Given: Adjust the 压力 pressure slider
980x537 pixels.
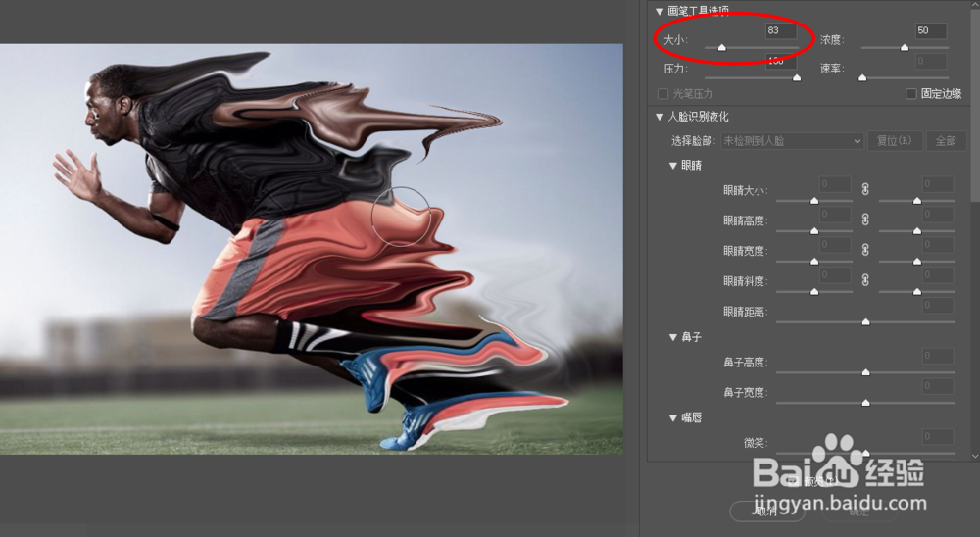Looking at the screenshot, I should 797,78.
